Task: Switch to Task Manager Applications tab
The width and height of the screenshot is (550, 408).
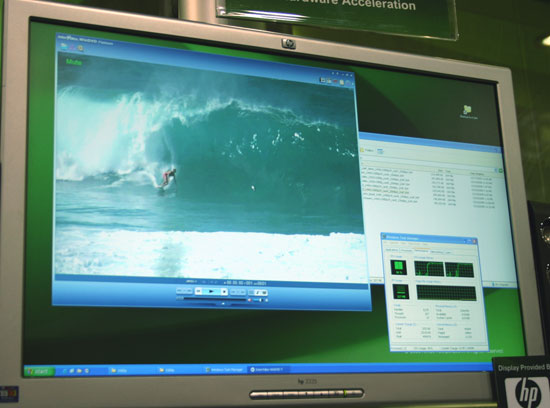Action: coord(392,250)
